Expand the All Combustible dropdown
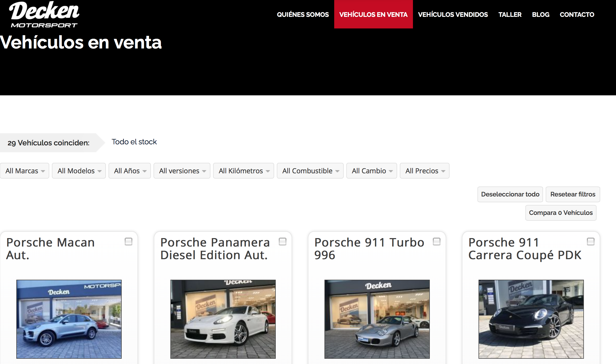 [310, 171]
